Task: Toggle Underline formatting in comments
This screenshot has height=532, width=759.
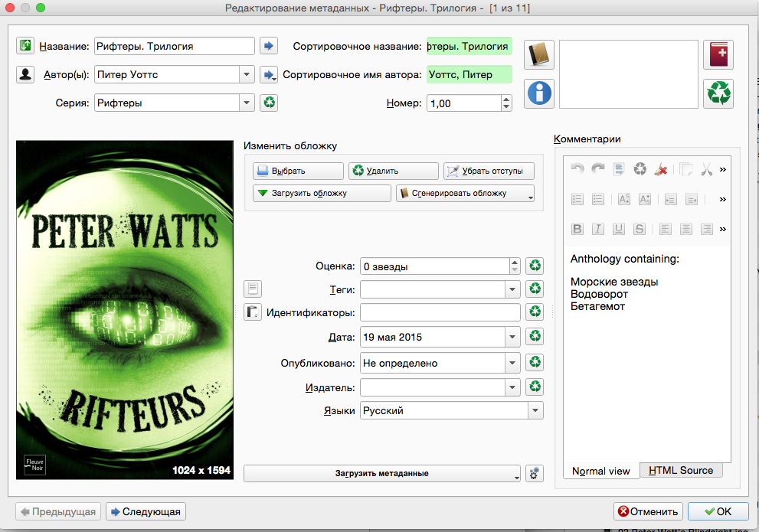Action: [x=619, y=229]
